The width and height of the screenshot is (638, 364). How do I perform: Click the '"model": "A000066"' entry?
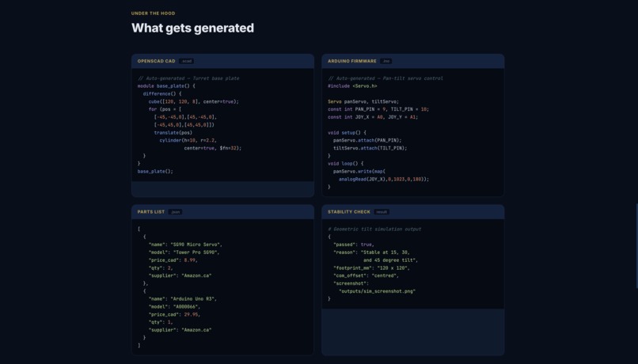point(174,307)
